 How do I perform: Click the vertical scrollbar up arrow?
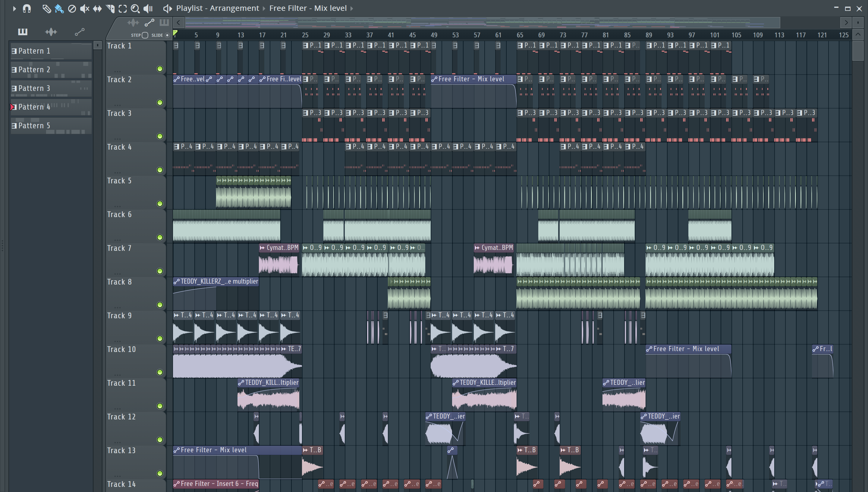coord(858,34)
